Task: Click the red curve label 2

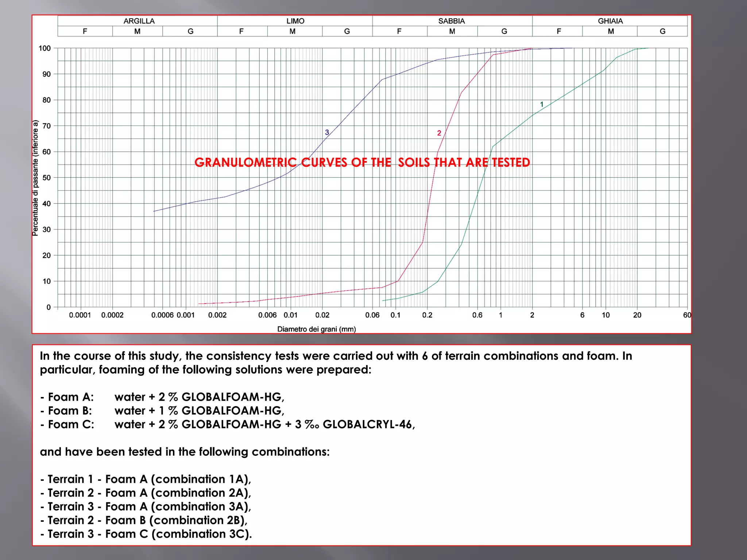Action: [x=439, y=133]
